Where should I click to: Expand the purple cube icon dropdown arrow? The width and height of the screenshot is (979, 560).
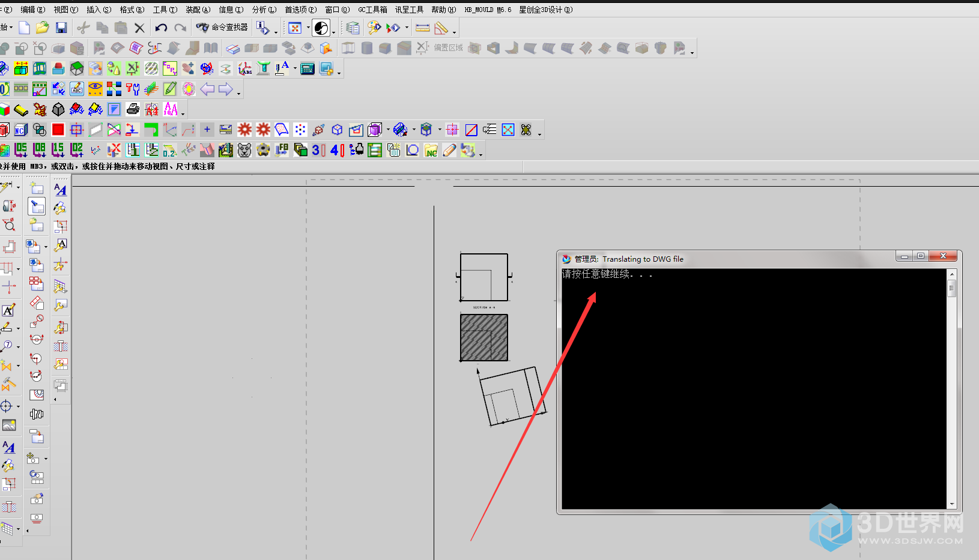pos(388,130)
